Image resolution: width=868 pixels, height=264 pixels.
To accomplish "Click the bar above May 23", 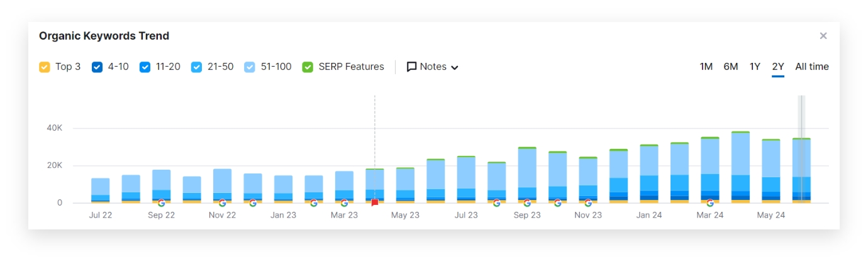I will [x=406, y=185].
